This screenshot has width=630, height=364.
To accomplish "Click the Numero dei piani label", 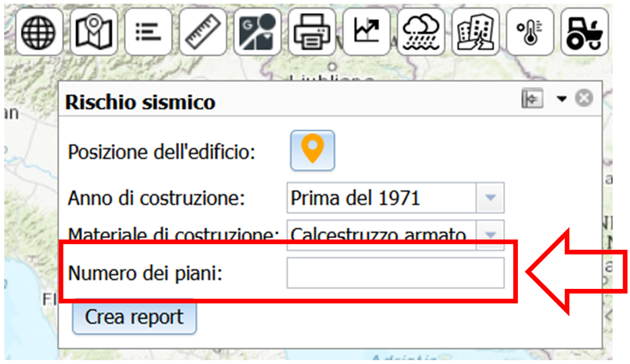I will (145, 273).
